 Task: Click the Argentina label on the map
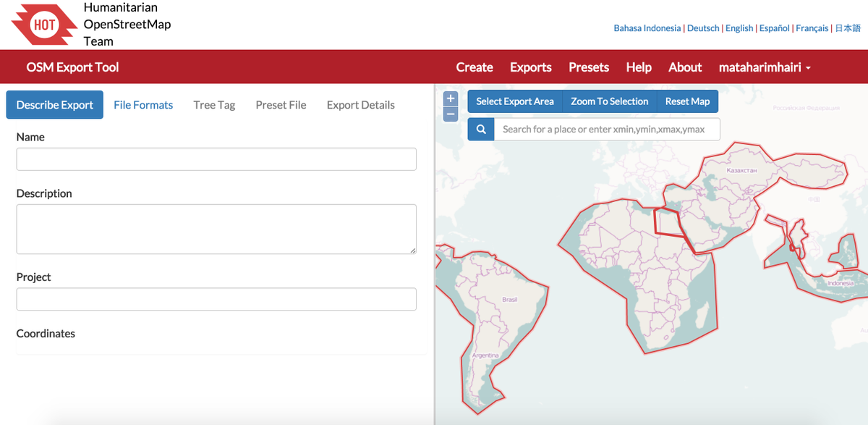coord(485,355)
